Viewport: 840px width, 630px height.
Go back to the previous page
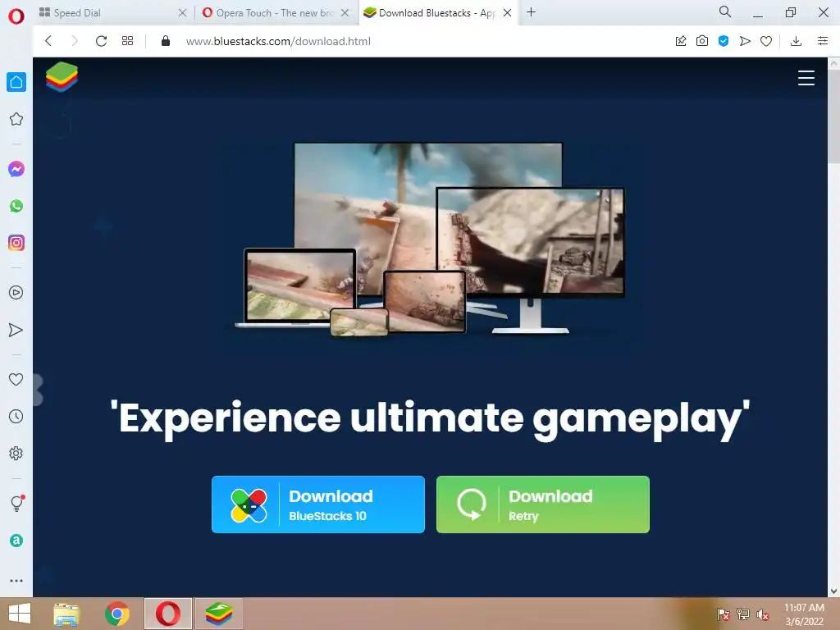48,41
